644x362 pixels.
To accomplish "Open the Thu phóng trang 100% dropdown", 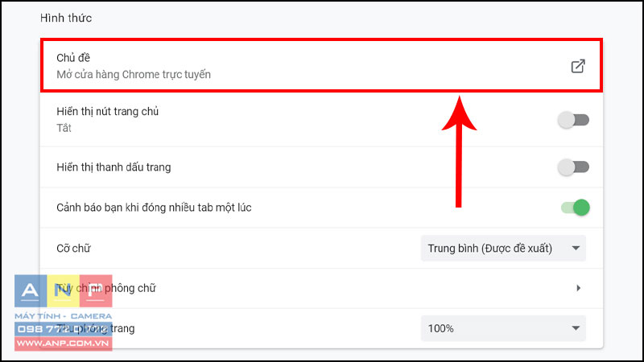I will tap(504, 328).
